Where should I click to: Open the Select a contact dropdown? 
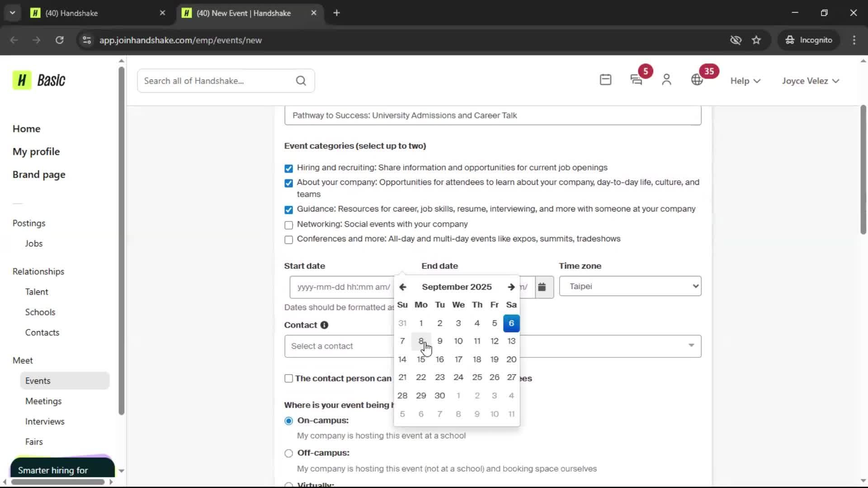[x=493, y=346]
